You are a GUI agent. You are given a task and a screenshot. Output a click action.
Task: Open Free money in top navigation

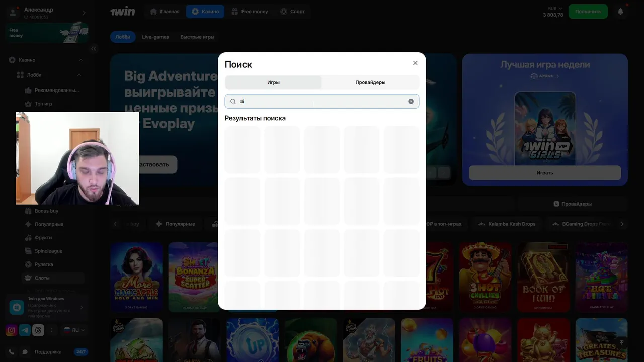[x=250, y=11]
